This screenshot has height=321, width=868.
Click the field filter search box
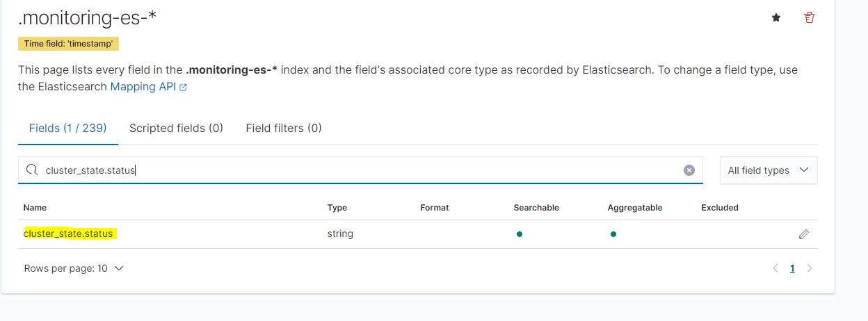[x=362, y=170]
